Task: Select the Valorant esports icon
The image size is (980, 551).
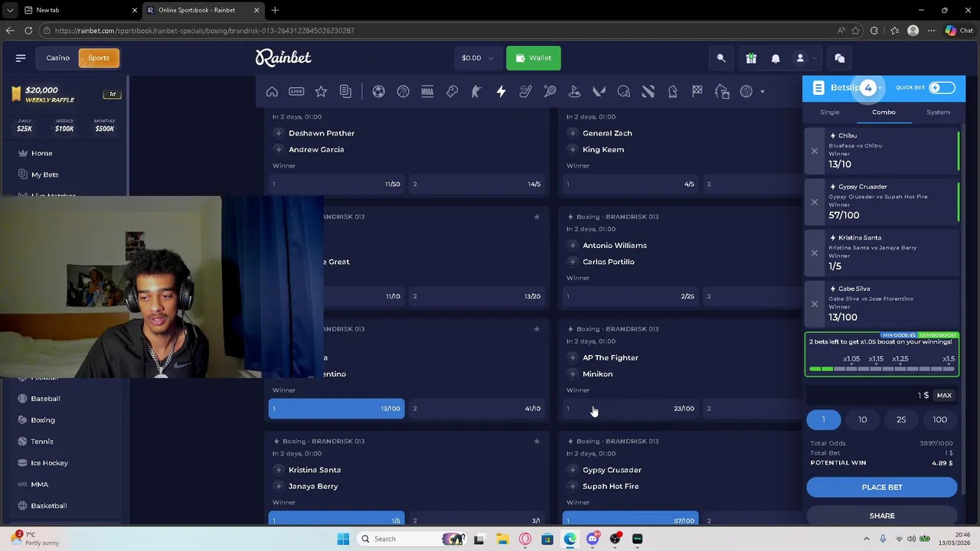Action: [599, 92]
